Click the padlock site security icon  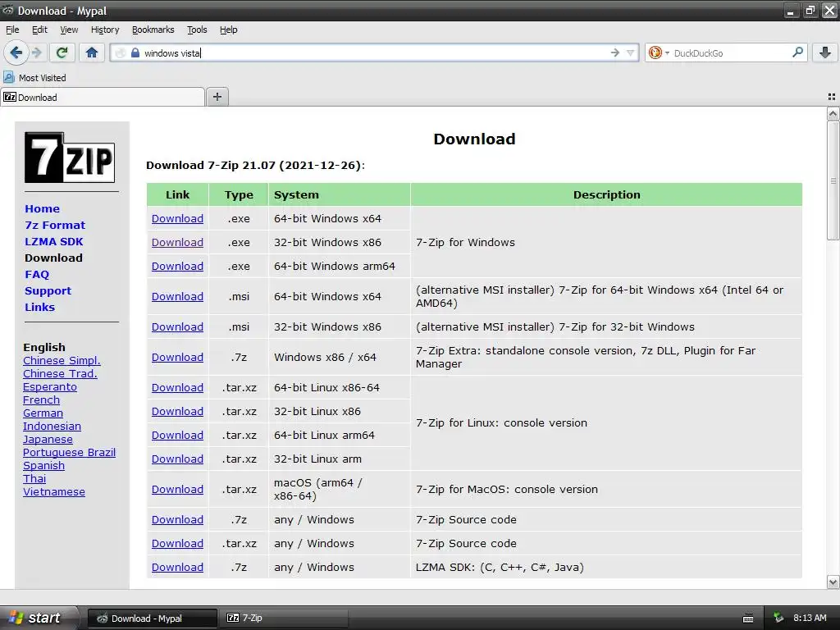[135, 52]
